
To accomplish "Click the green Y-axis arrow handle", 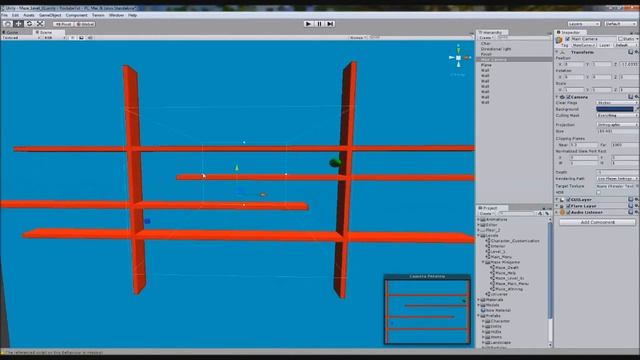I will tap(237, 168).
